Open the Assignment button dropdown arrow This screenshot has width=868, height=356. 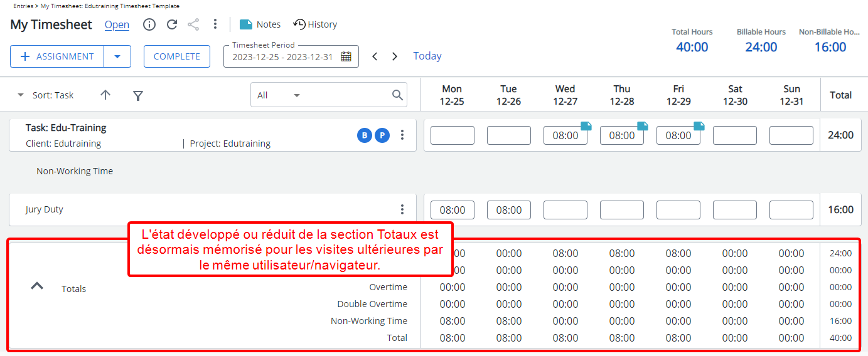pos(117,56)
